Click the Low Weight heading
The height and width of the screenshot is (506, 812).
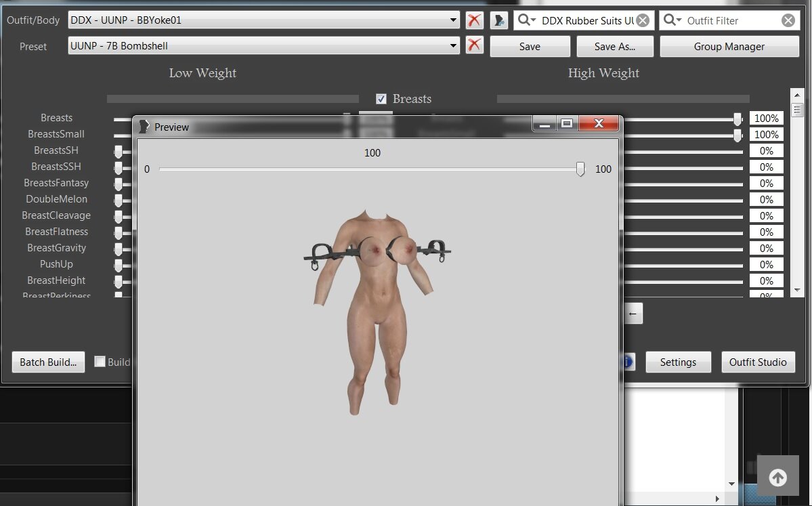pos(202,73)
